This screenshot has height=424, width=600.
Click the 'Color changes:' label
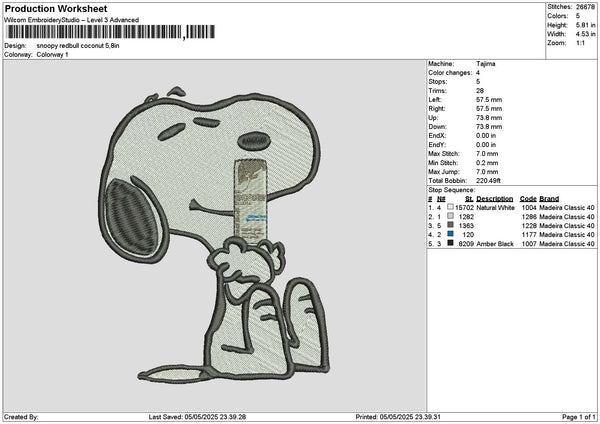point(450,73)
